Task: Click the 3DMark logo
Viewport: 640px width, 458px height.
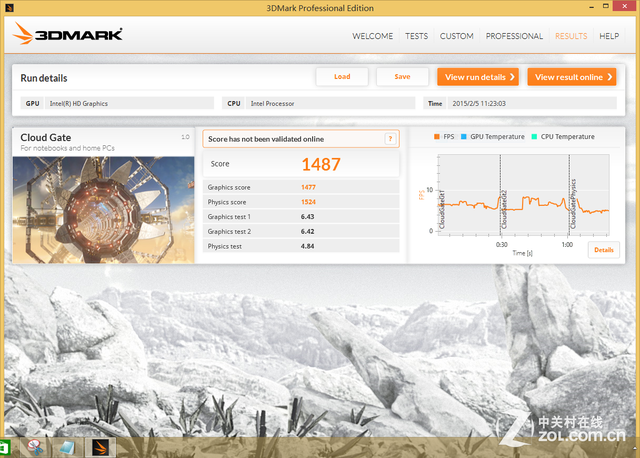Action: [x=68, y=34]
